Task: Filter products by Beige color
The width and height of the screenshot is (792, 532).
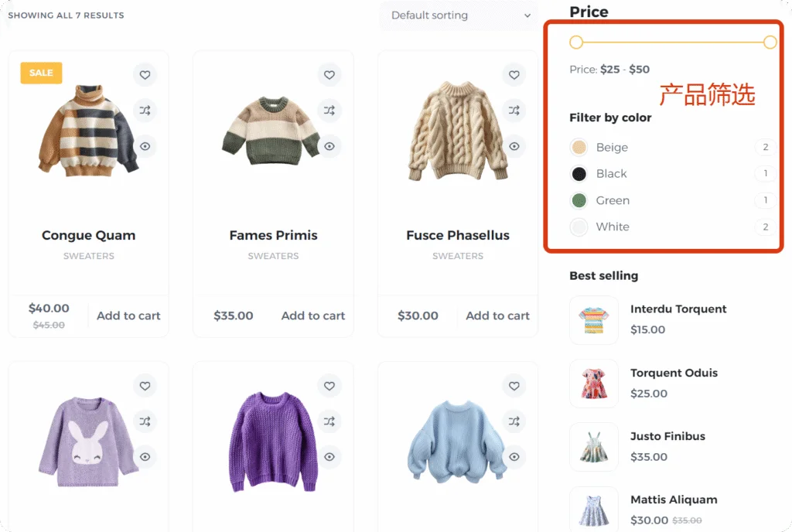Action: (x=599, y=148)
